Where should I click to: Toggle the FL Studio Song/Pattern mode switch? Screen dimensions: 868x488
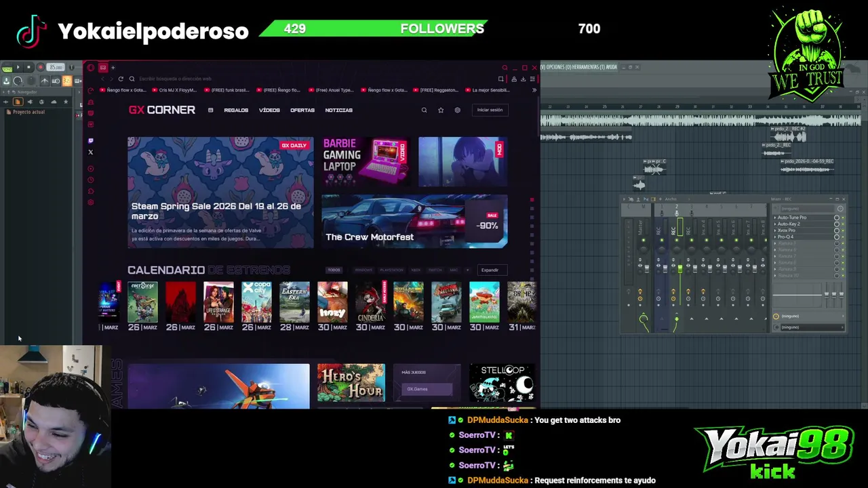coord(7,68)
